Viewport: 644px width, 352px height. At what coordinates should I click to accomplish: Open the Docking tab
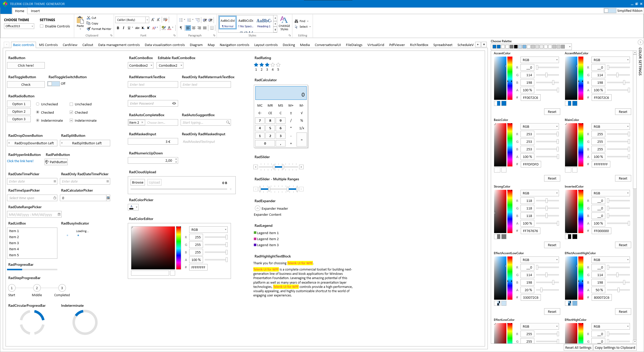pyautogui.click(x=289, y=45)
